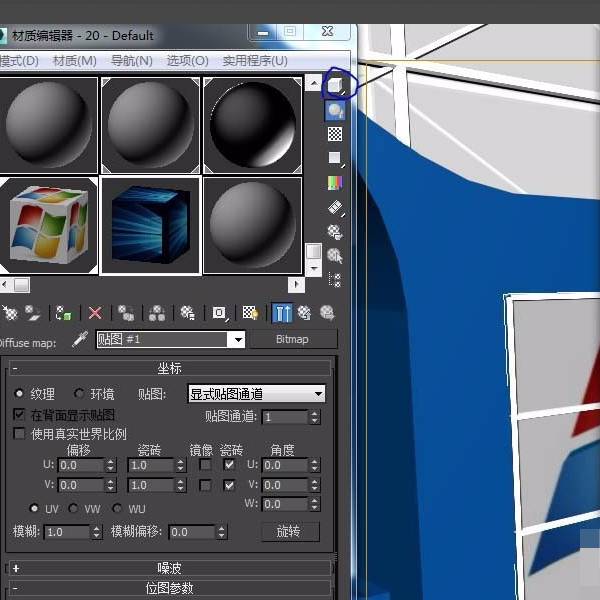The height and width of the screenshot is (600, 600).
Task: Click the 模糊 blur spinner
Action: pyautogui.click(x=96, y=532)
